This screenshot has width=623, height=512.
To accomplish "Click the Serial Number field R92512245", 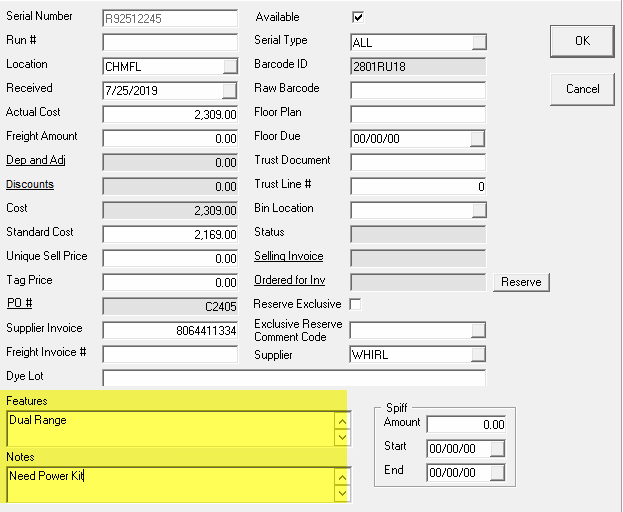I will pyautogui.click(x=170, y=18).
